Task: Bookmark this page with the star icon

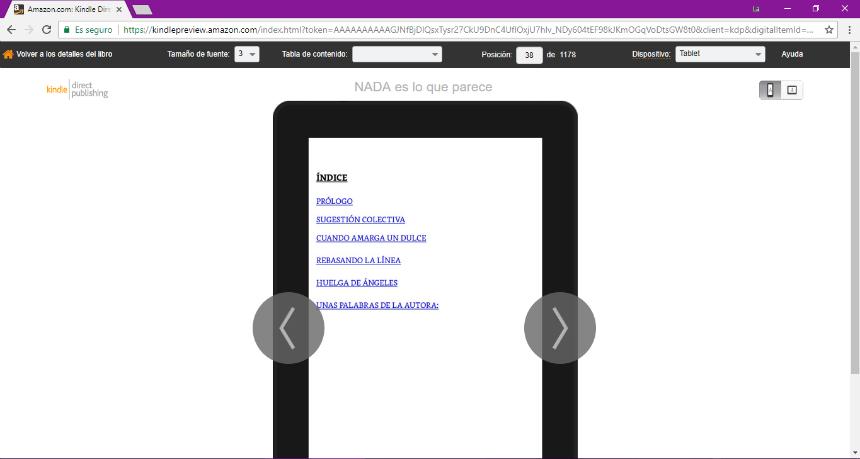Action: tap(829, 30)
